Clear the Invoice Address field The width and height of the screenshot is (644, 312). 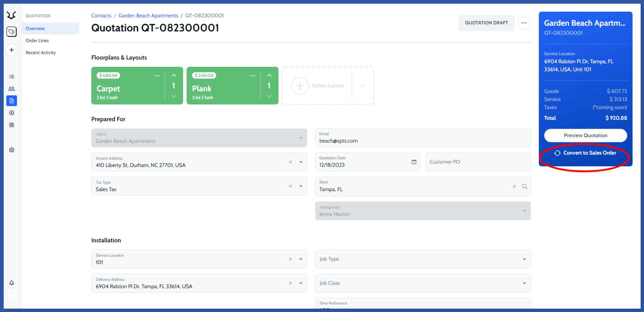tap(291, 162)
